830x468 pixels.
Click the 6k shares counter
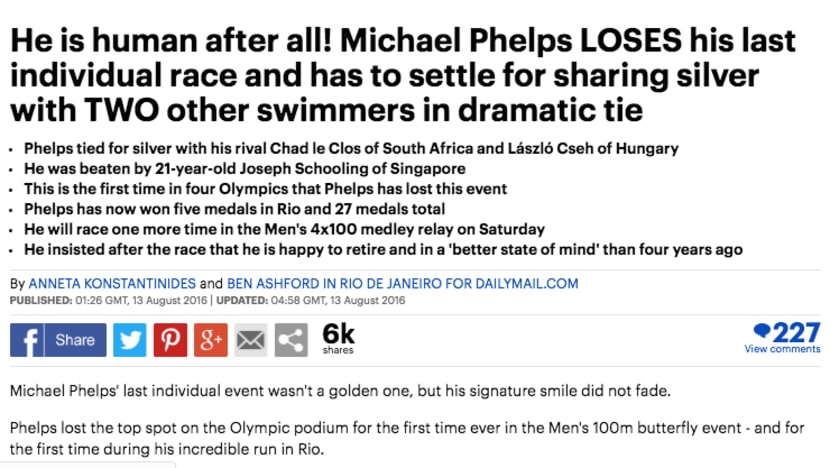(338, 338)
